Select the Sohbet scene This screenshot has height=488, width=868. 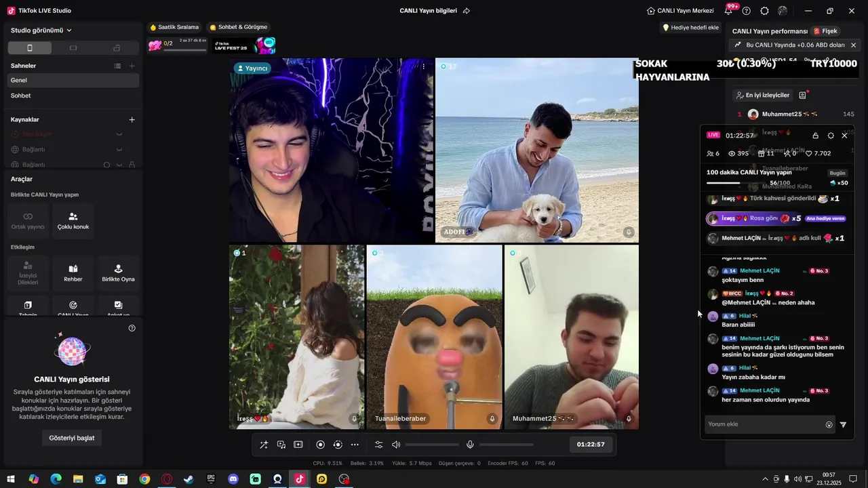(73, 96)
